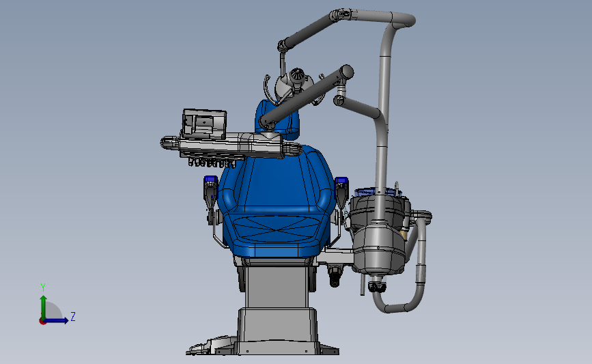Select the blue seat cushion of the chair
This screenshot has width=592, height=364.
click(x=275, y=235)
